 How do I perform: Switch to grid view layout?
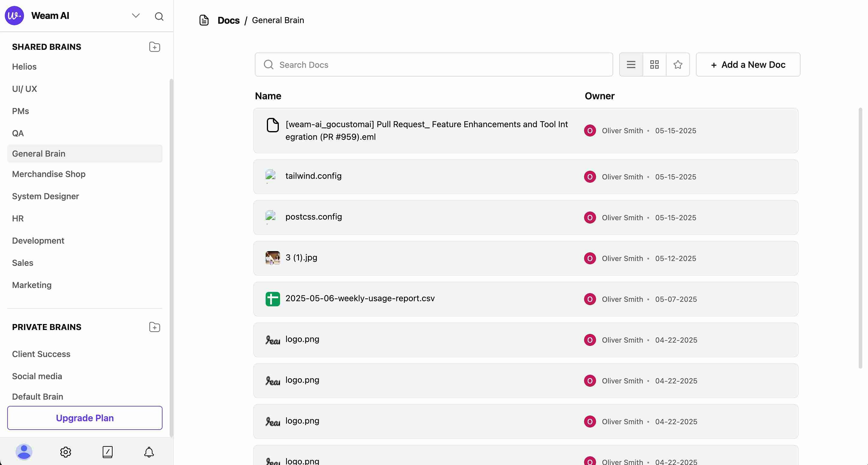[654, 64]
